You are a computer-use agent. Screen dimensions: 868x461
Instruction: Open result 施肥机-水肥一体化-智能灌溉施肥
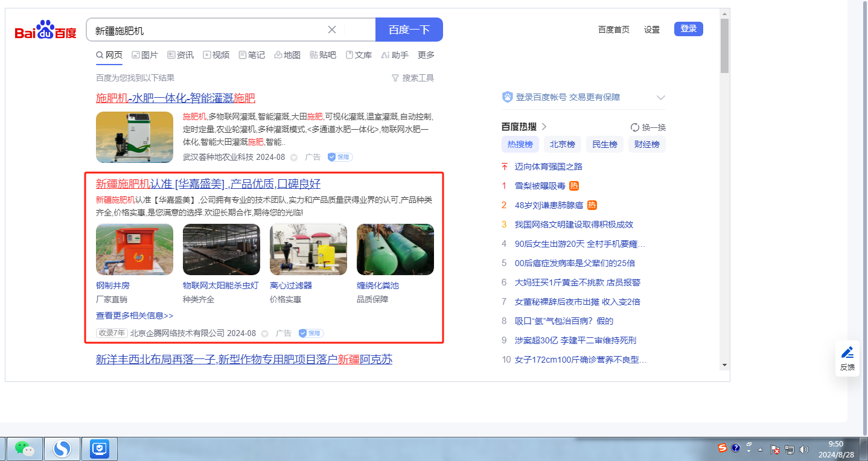click(176, 98)
